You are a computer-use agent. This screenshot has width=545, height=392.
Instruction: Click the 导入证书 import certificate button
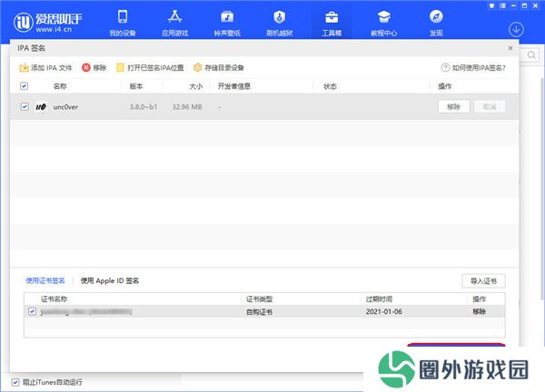[483, 281]
